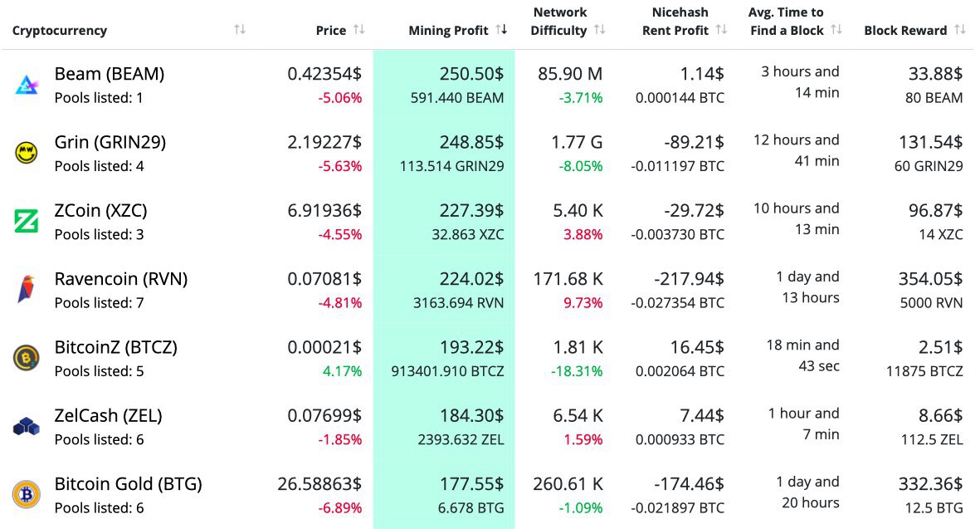Sort by Network Difficulty column
The width and height of the screenshot is (980, 529).
coord(600,30)
